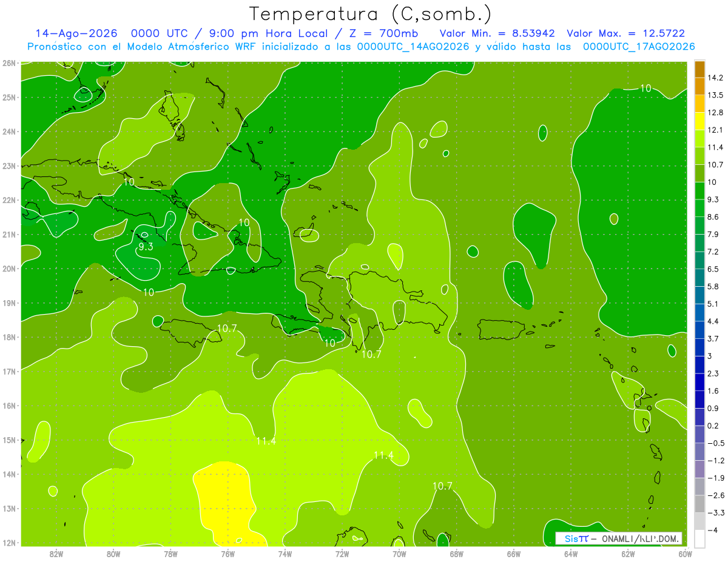Click the "0000UTC_17AGO2026" valid-until time
The width and height of the screenshot is (728, 562).
(639, 47)
